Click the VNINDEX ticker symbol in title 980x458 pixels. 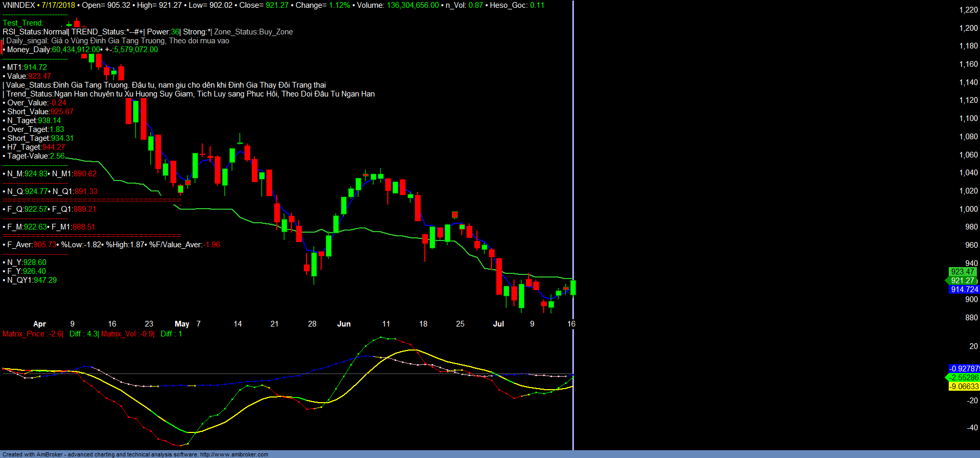[18, 5]
